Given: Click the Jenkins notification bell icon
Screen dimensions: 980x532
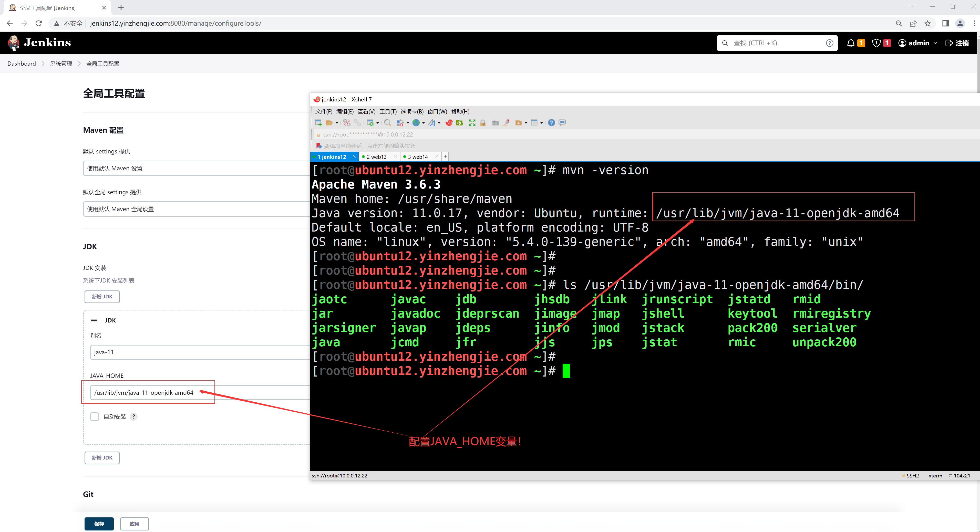Looking at the screenshot, I should coord(851,43).
